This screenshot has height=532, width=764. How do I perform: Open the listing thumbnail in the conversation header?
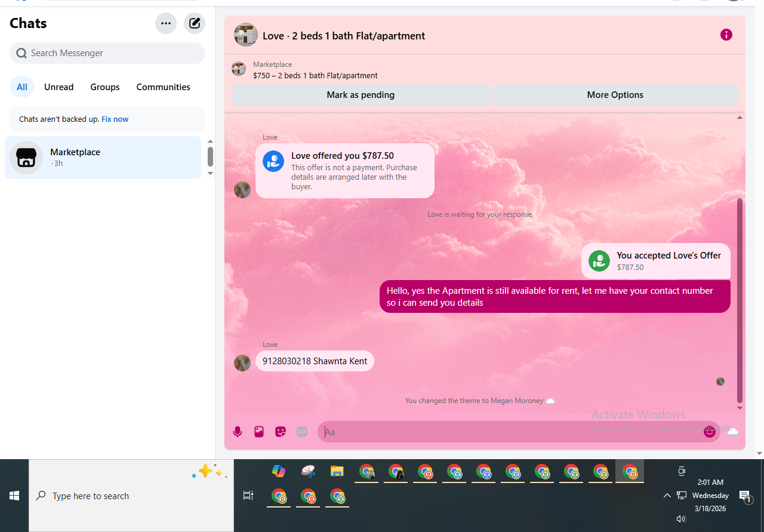tap(246, 35)
